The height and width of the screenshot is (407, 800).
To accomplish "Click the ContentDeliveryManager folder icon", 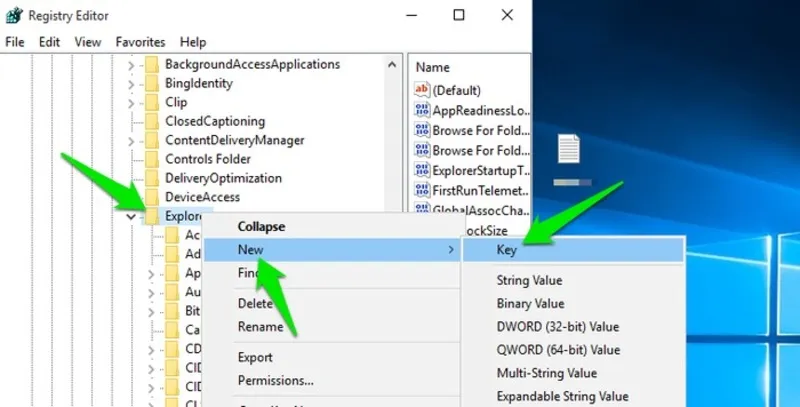I will 152,140.
